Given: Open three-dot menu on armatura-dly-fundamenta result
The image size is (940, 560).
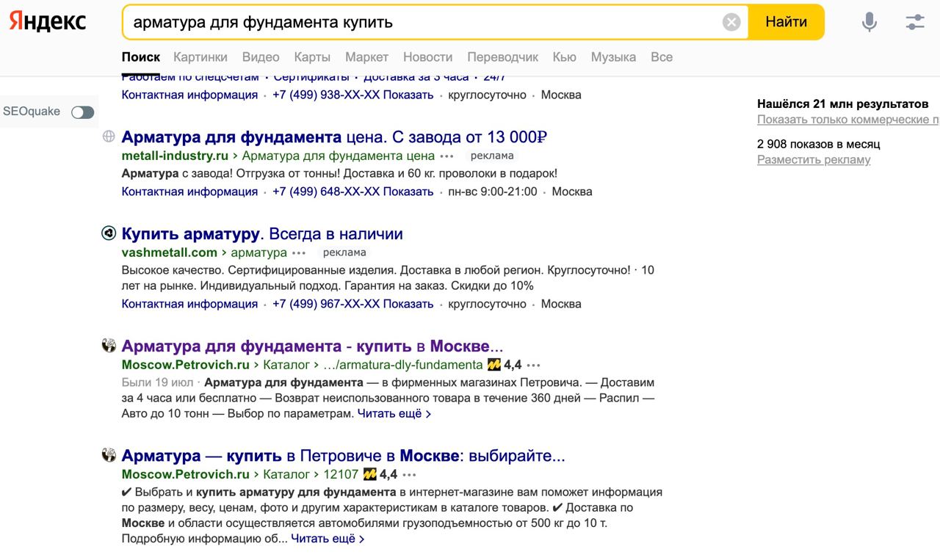Looking at the screenshot, I should [x=534, y=366].
